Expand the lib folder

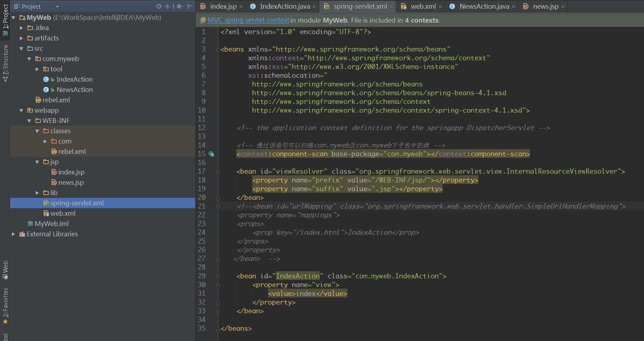click(x=37, y=193)
